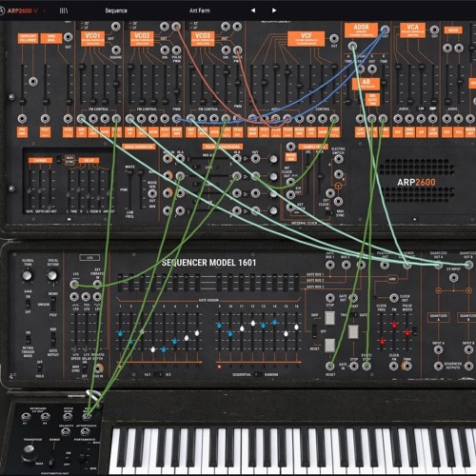
Task: Click the Quantizer Input A jack
Action: click(439, 349)
